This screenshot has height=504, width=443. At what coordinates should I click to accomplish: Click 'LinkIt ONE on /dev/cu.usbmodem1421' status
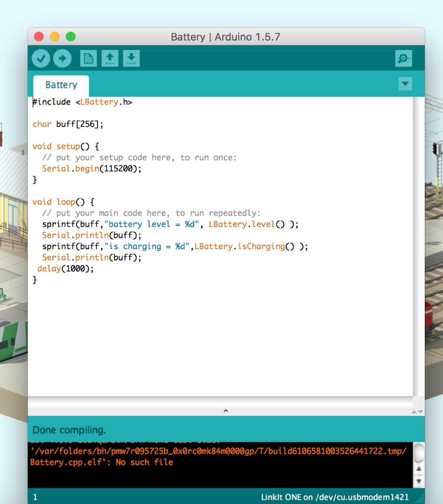pos(335,497)
